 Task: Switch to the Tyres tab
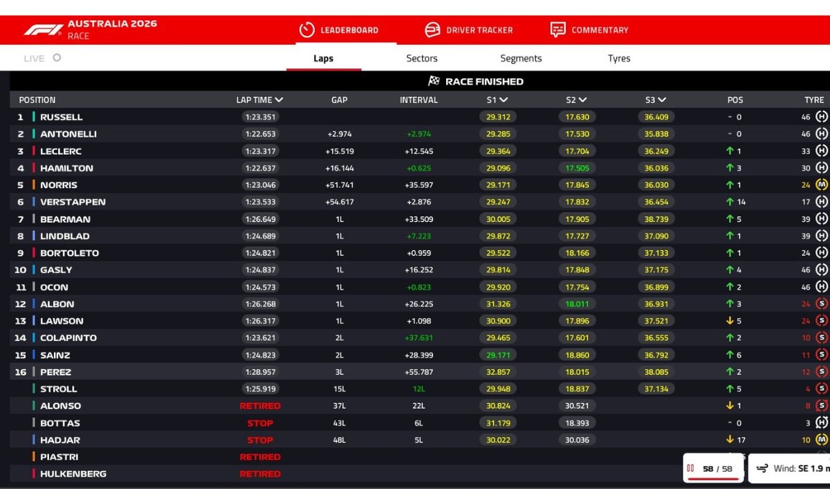[618, 58]
